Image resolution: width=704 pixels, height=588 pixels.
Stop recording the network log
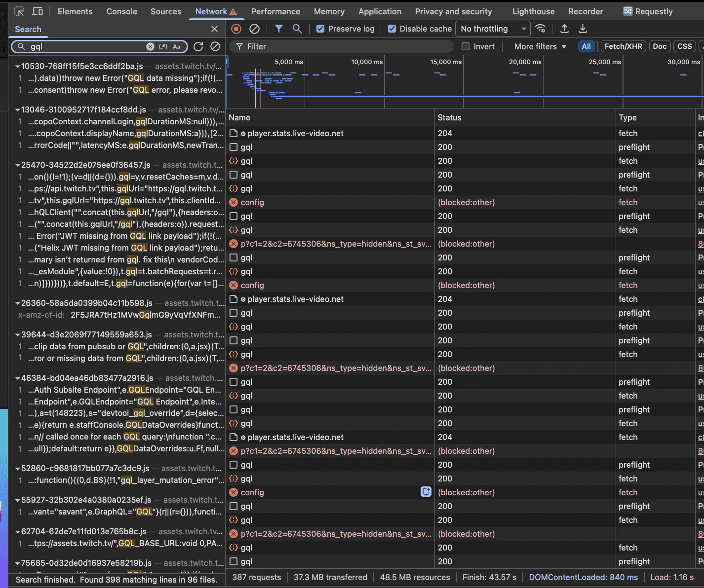pyautogui.click(x=236, y=29)
